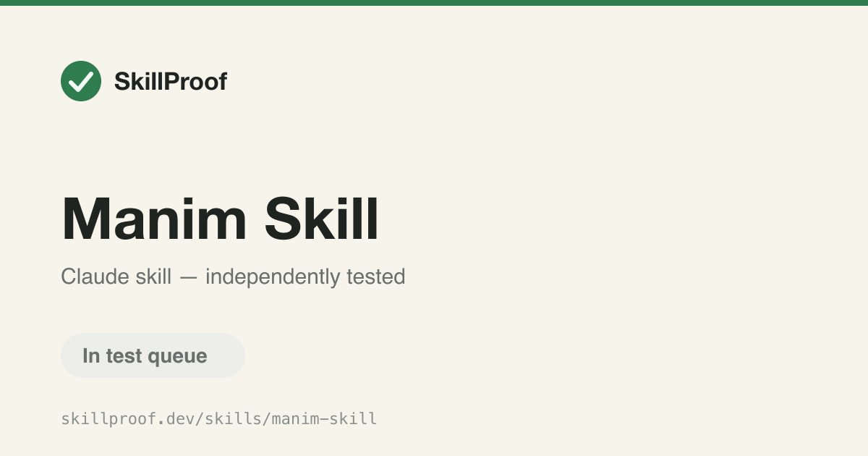Click the Manim Skill main heading

221,219
